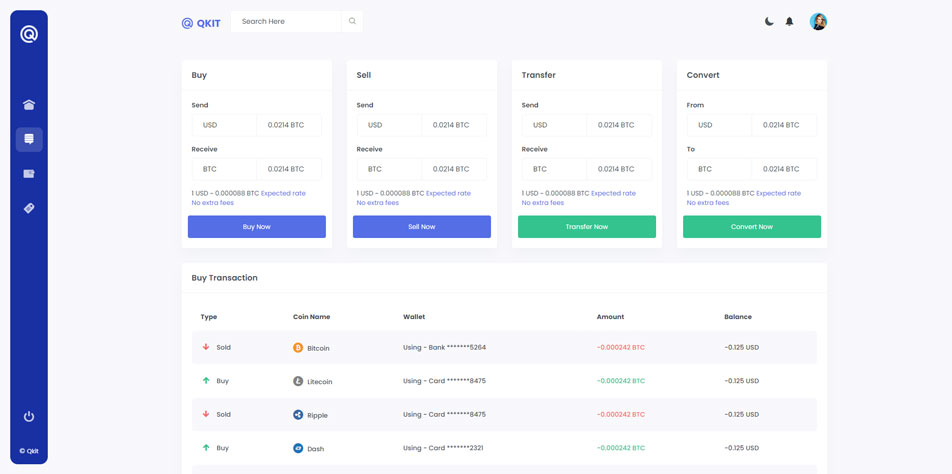Click Send amount field in Transfer card

click(x=618, y=125)
